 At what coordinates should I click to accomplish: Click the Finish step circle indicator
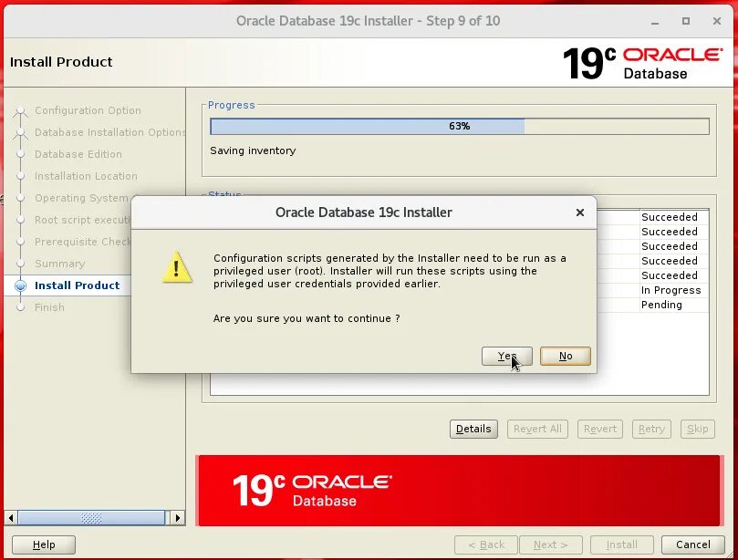(21, 307)
